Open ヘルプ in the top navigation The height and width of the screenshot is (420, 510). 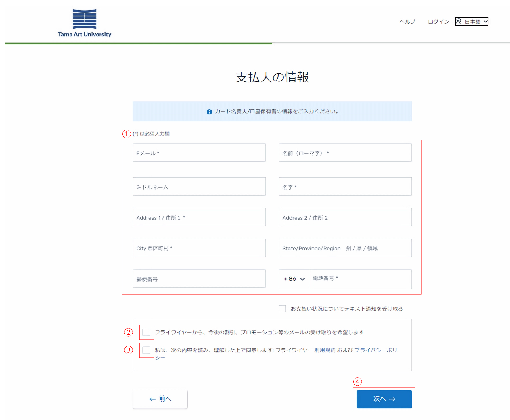[x=407, y=22]
